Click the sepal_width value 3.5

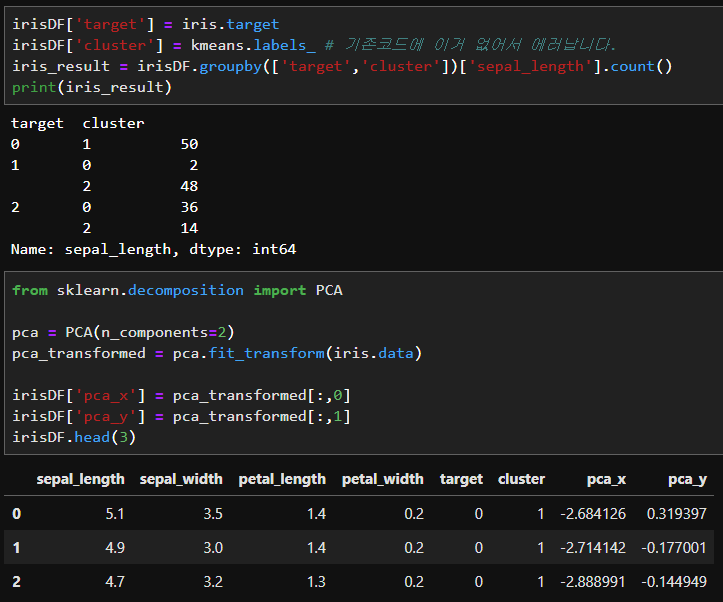213,513
